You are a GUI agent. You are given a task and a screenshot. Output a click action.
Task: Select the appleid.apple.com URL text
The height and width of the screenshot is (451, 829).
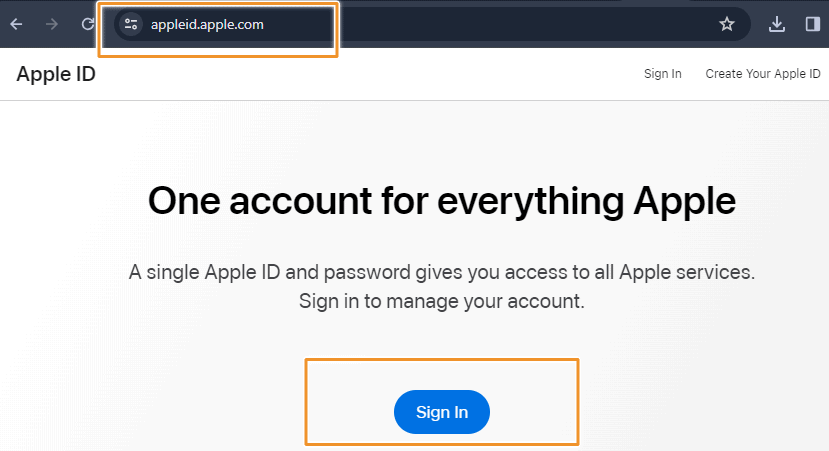[x=207, y=24]
